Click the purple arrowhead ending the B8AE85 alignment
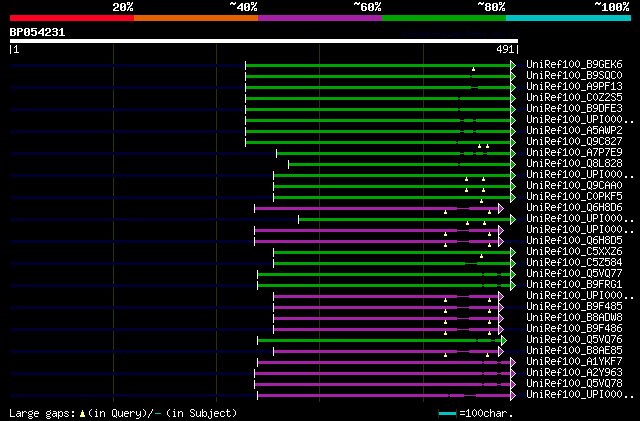 click(x=501, y=352)
